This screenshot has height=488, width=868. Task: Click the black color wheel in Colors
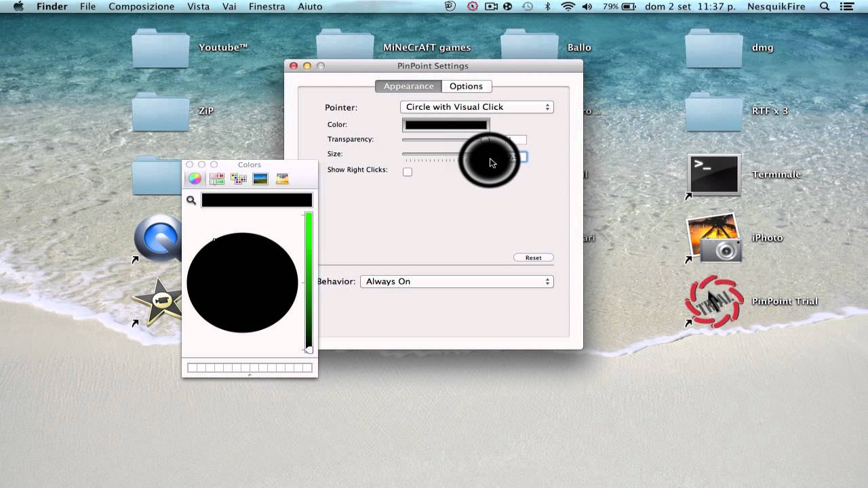pyautogui.click(x=242, y=283)
